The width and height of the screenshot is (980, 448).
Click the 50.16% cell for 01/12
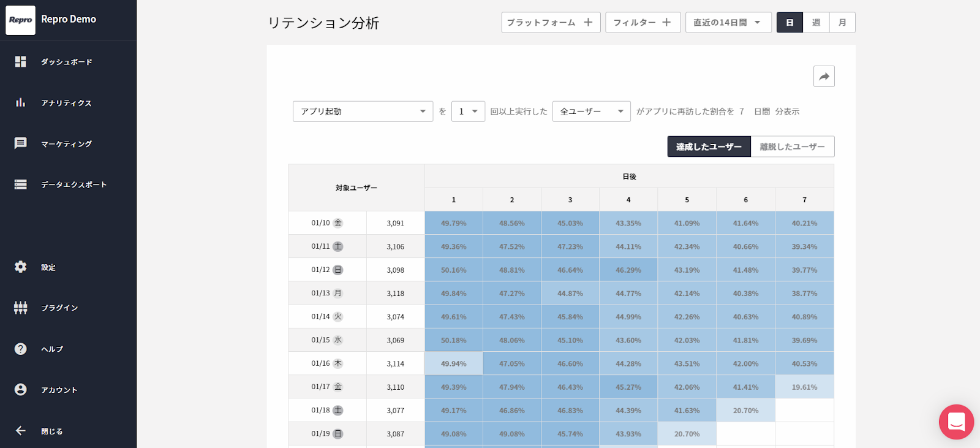(454, 270)
